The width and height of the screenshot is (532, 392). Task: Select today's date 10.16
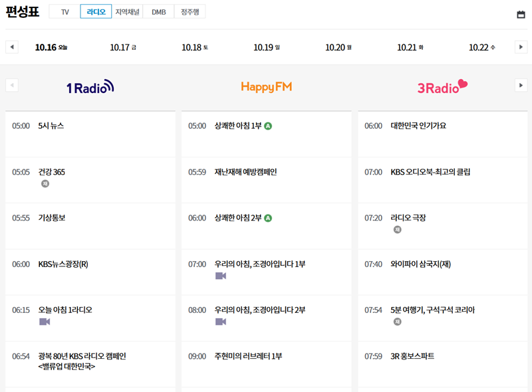click(51, 47)
